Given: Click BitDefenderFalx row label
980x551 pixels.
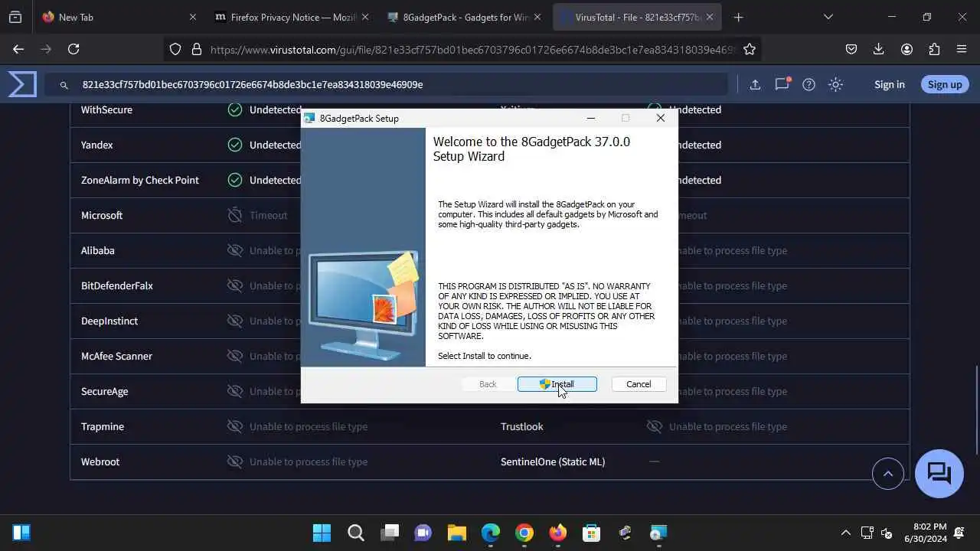Looking at the screenshot, I should pyautogui.click(x=117, y=285).
